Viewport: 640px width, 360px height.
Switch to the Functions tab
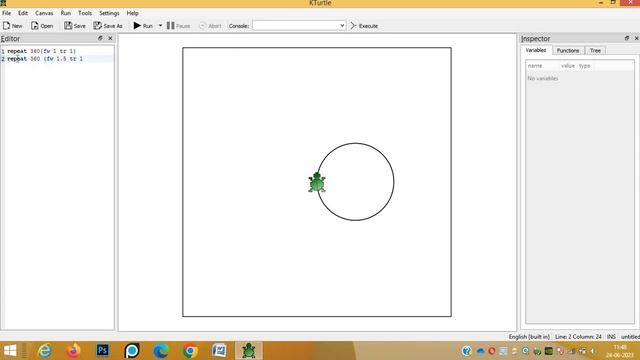click(568, 51)
